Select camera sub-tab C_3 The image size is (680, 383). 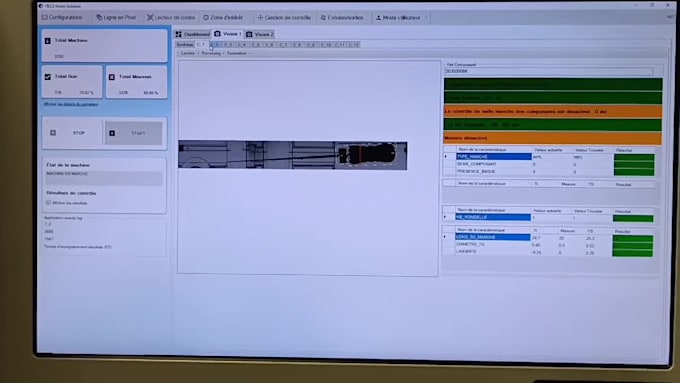coord(229,45)
